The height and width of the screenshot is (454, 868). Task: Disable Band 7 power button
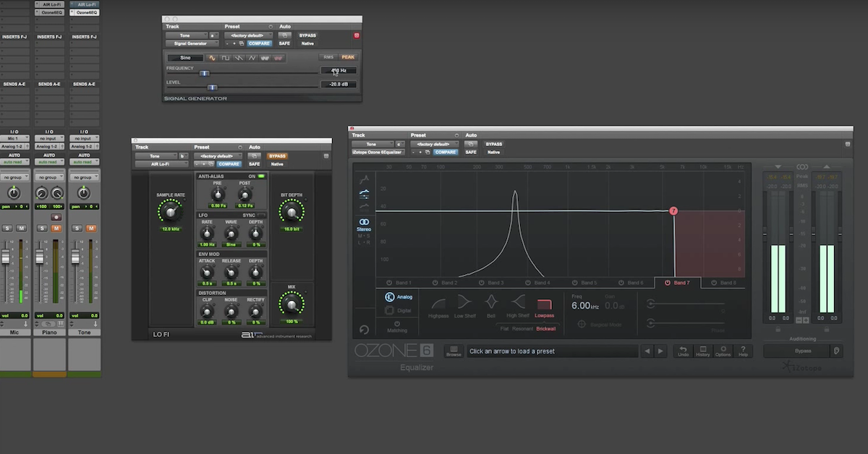[x=667, y=283]
